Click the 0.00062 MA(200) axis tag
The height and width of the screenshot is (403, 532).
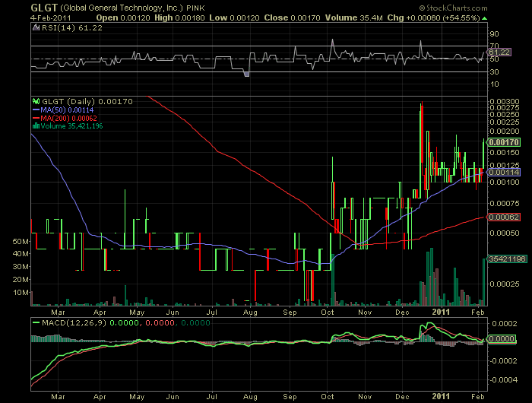coord(503,217)
